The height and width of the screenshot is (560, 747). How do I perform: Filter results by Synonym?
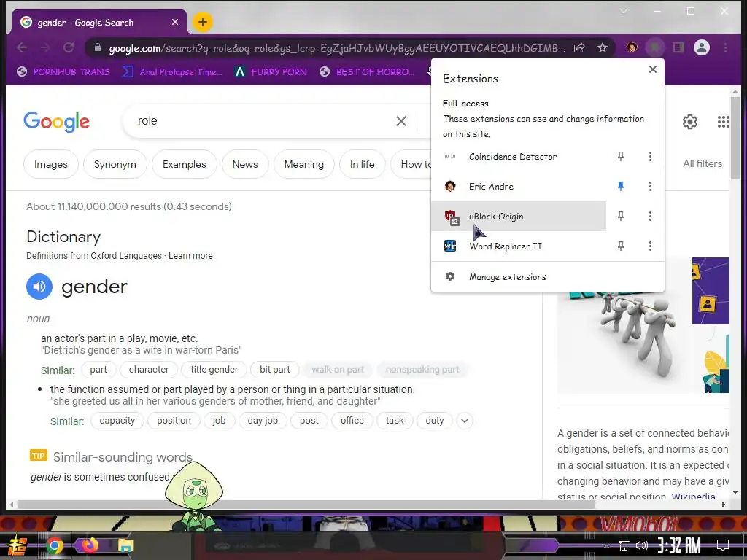click(115, 164)
